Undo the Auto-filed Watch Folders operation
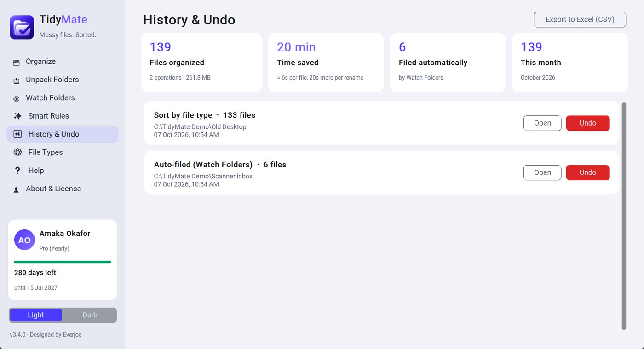The height and width of the screenshot is (349, 644). pos(588,172)
